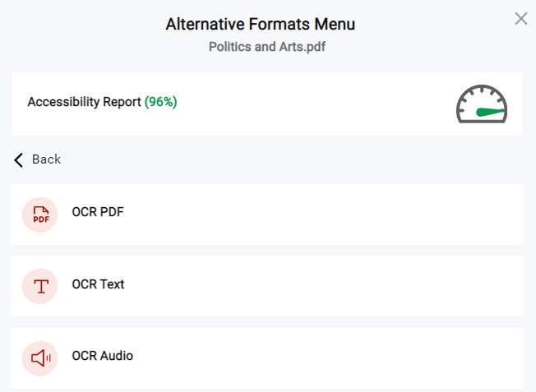
Task: Open the accessibility gauge meter icon
Action: 482,104
